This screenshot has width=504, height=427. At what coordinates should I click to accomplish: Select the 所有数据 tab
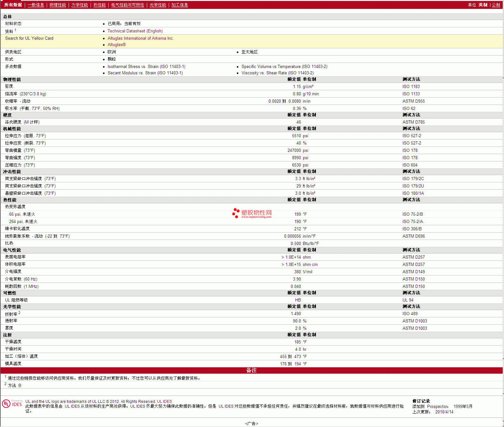(13, 5)
